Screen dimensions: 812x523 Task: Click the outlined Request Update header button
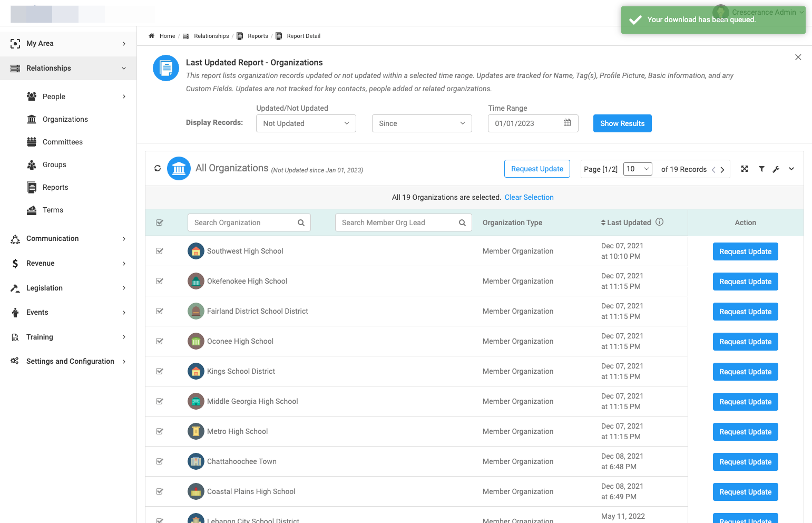[537, 169]
